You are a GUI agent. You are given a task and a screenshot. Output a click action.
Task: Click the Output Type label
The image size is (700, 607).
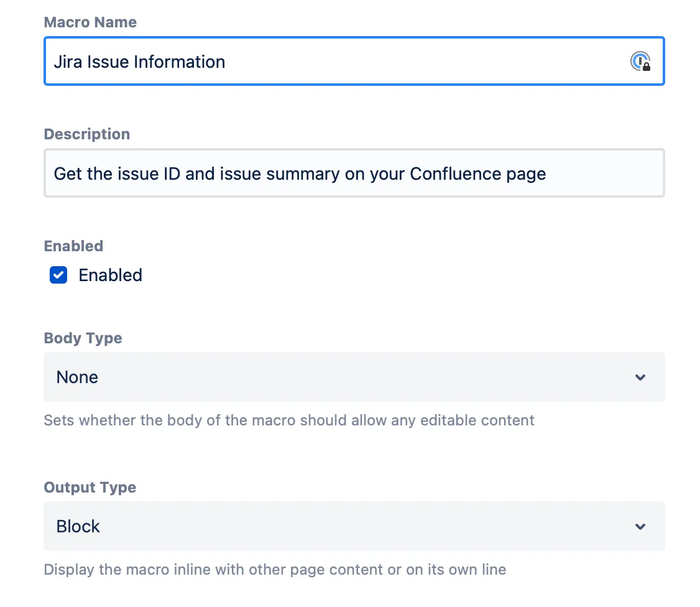[x=90, y=488]
